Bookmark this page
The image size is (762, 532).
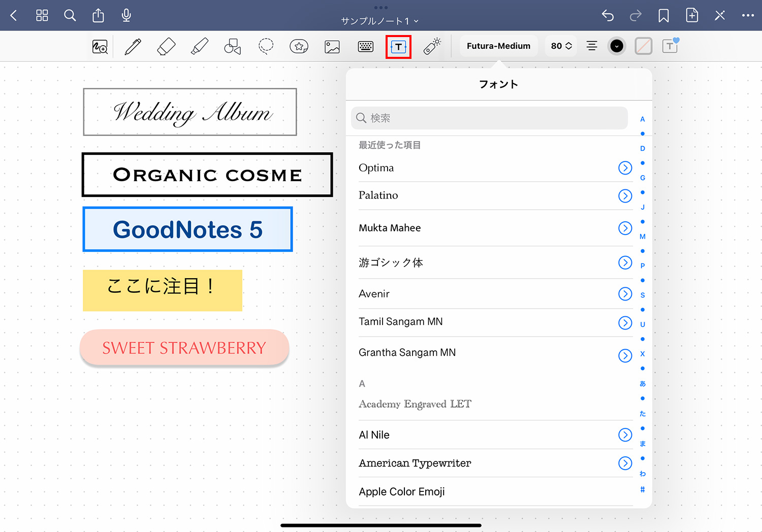click(x=663, y=16)
